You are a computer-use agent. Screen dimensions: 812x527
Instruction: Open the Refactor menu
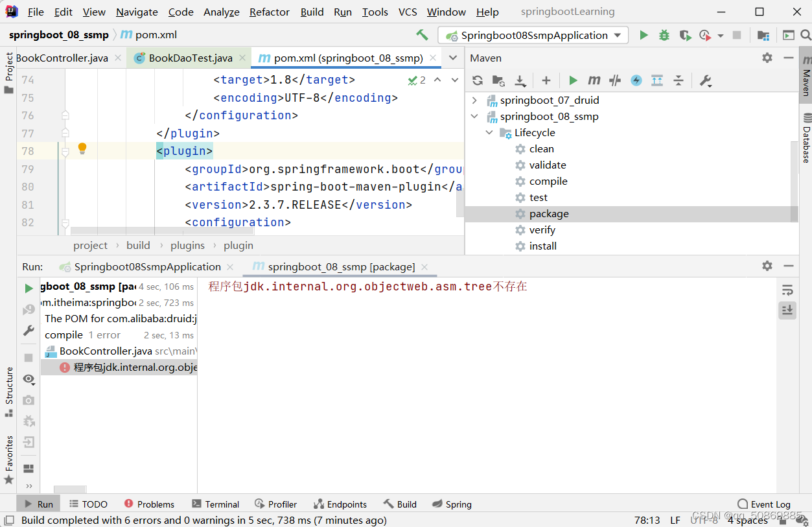click(269, 12)
